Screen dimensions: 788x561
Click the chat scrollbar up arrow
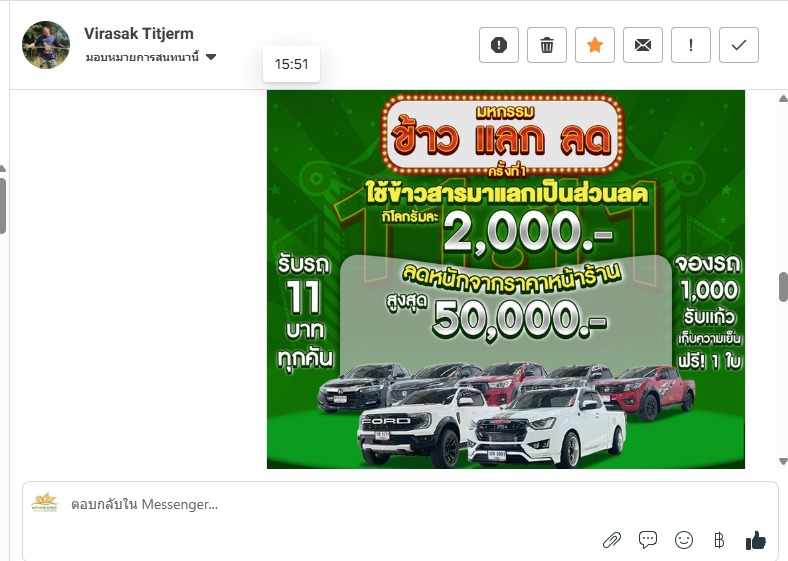click(783, 99)
